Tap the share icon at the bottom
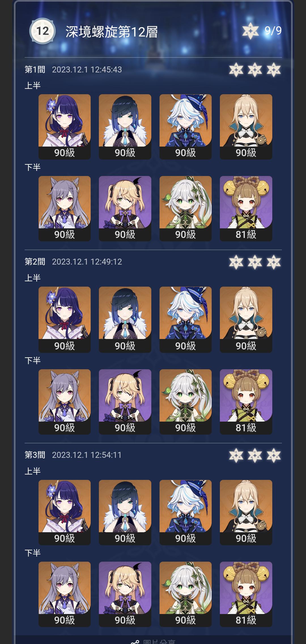This screenshot has height=644, width=306. pyautogui.click(x=135, y=642)
